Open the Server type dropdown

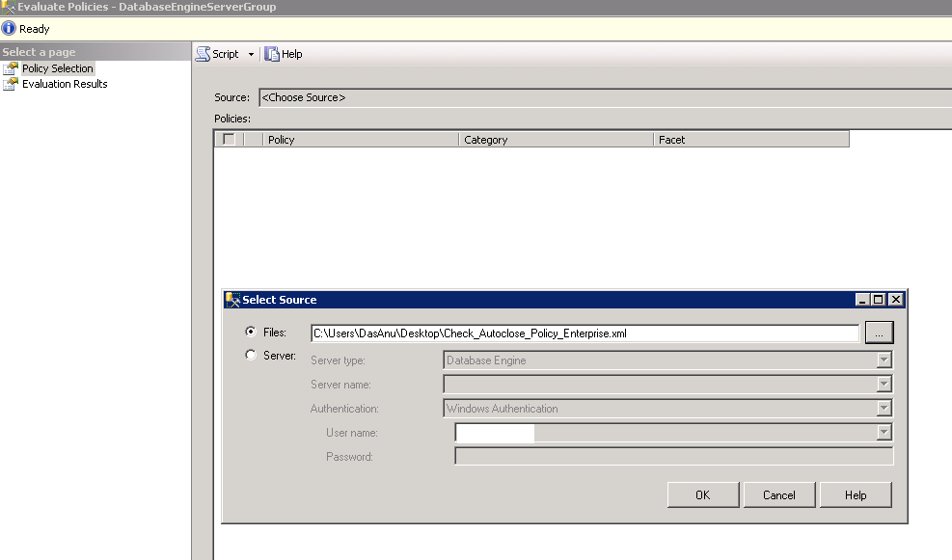[x=884, y=360]
